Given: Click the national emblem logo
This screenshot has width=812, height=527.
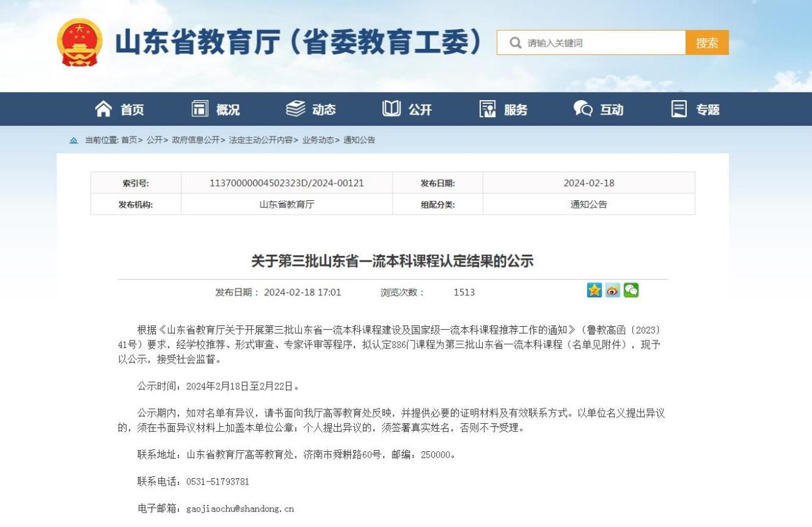Looking at the screenshot, I should pyautogui.click(x=80, y=42).
